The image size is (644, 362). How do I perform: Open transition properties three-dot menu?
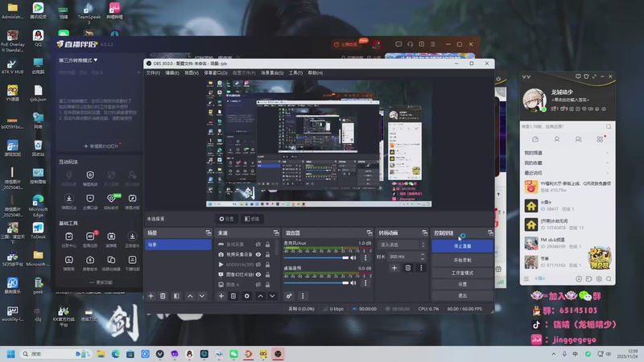pyautogui.click(x=421, y=268)
